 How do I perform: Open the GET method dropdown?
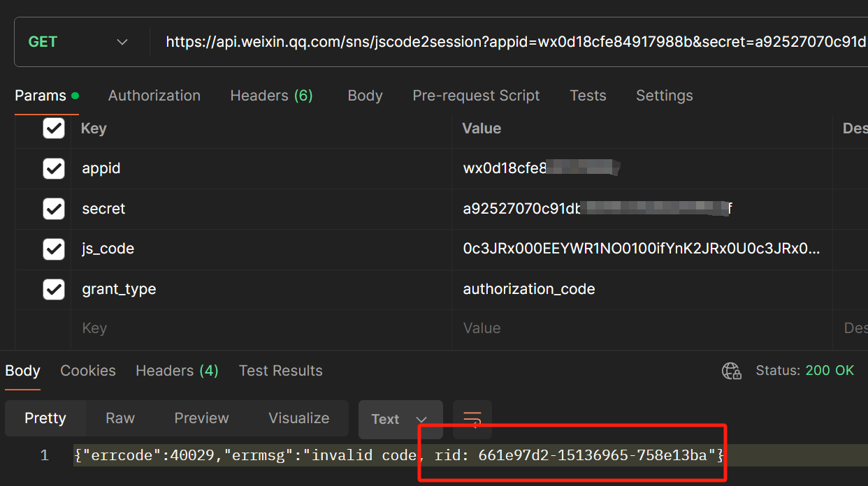[x=78, y=42]
